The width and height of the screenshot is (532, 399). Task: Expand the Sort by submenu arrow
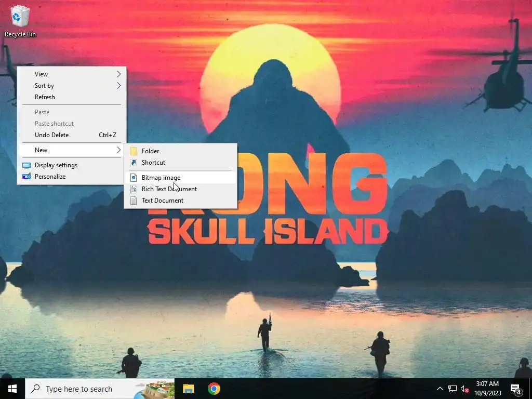coord(118,86)
